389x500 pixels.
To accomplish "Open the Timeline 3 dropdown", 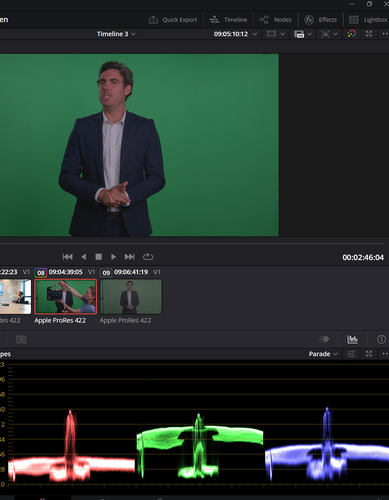I will tap(116, 34).
